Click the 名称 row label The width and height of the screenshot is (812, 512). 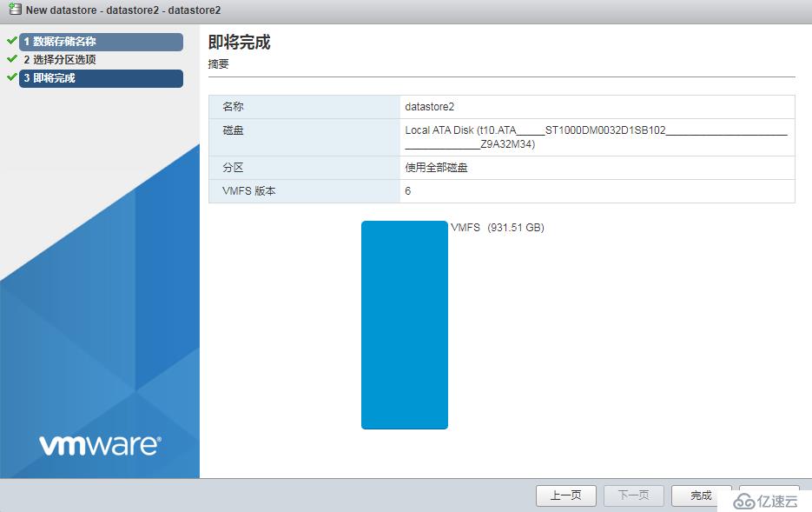click(x=233, y=107)
